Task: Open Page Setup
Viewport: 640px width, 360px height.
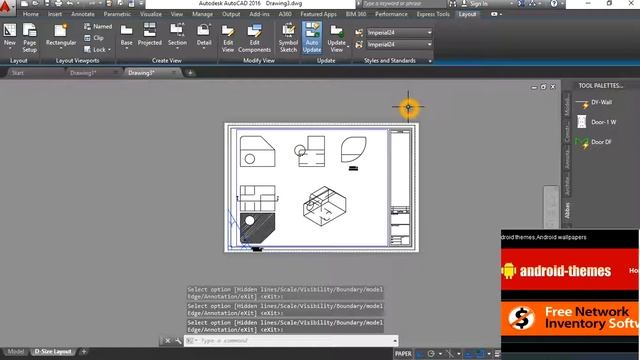Action: tap(29, 38)
